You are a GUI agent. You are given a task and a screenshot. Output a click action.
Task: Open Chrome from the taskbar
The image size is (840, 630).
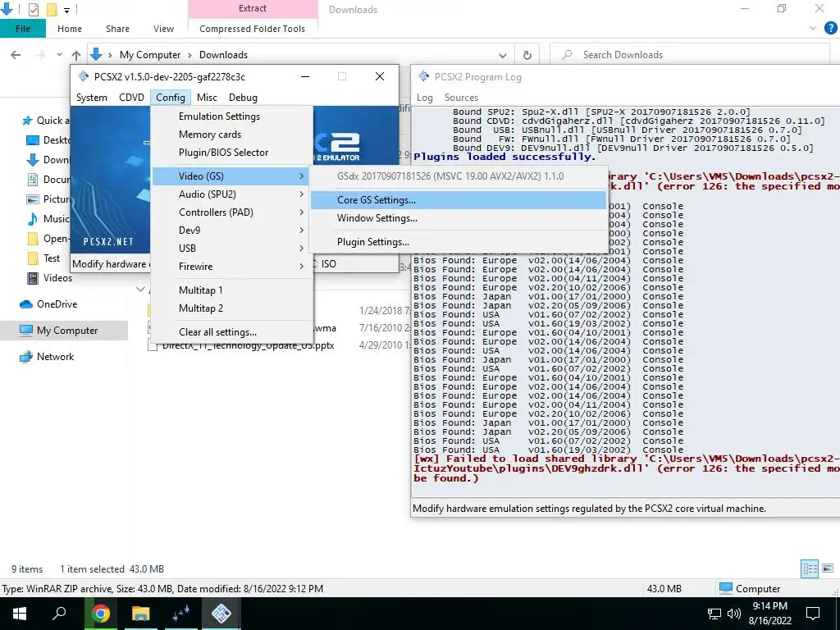[x=101, y=614]
